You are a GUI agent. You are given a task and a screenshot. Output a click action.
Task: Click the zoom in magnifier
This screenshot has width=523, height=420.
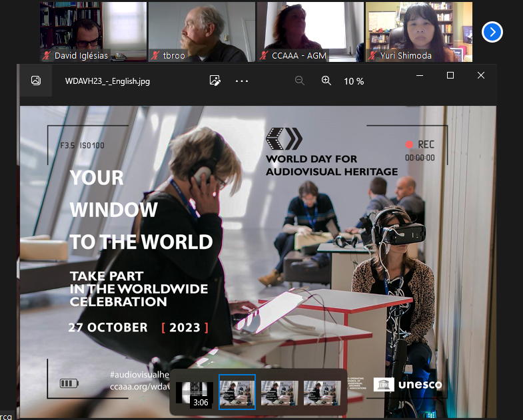(x=326, y=81)
